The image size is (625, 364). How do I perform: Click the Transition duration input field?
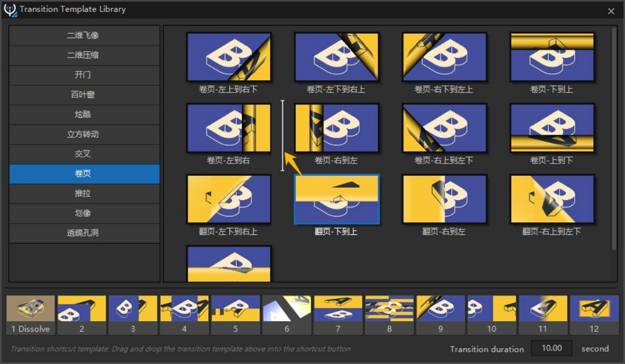point(551,348)
